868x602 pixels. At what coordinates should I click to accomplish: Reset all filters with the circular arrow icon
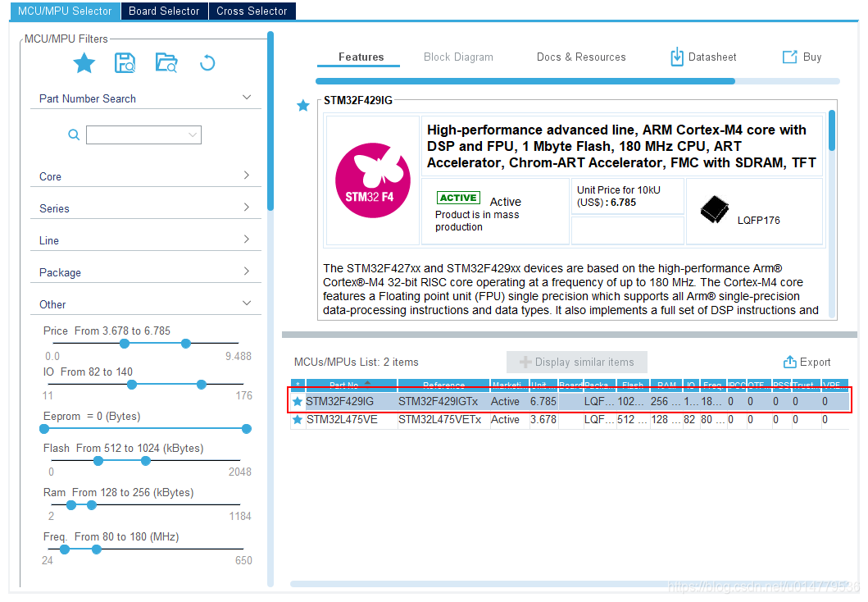(x=207, y=62)
